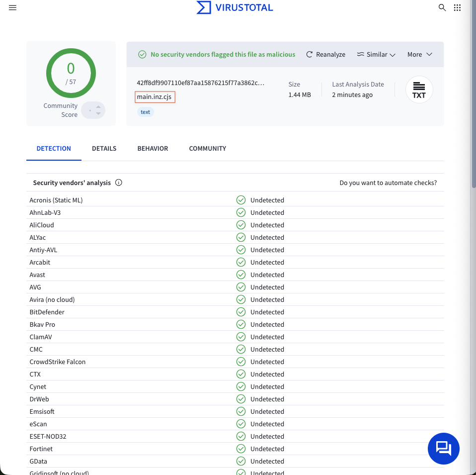Image resolution: width=476 pixels, height=475 pixels.
Task: Click the 'CrowdStrike Falcon' vendor name
Action: 57,362
